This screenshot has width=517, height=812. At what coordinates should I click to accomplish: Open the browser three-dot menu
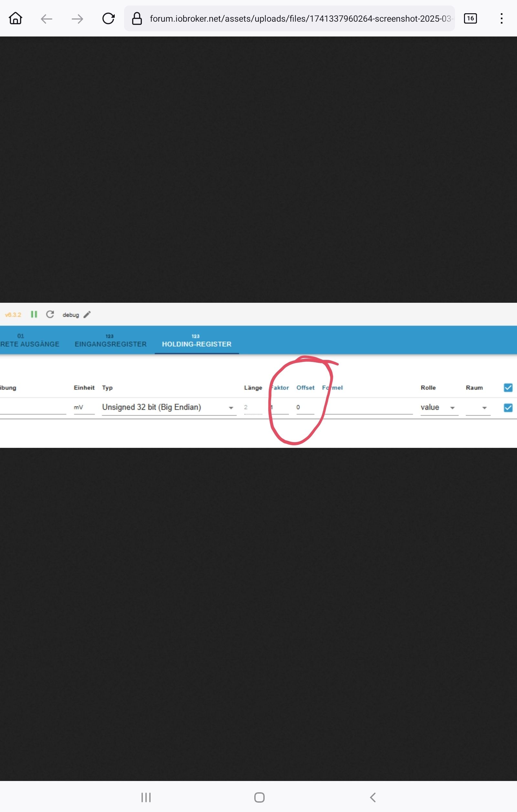coord(501,18)
